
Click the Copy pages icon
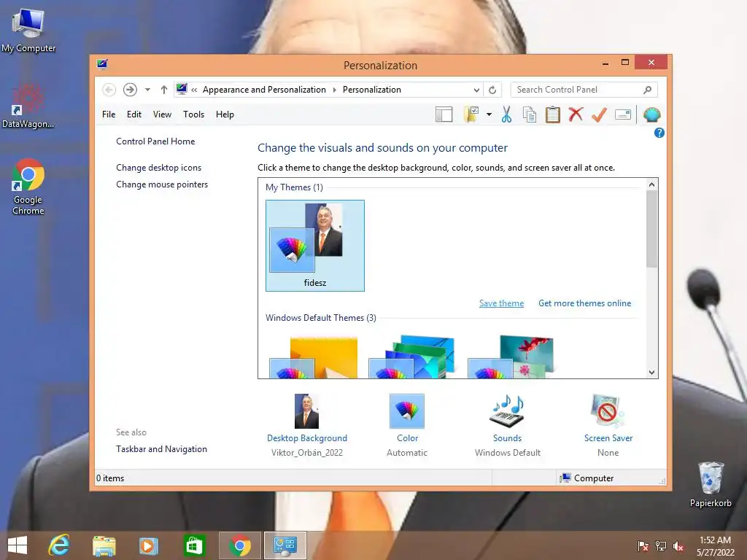530,114
